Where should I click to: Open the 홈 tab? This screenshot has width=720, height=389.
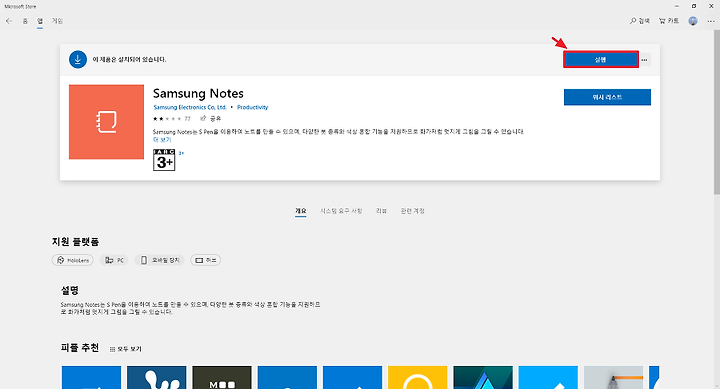tap(25, 21)
